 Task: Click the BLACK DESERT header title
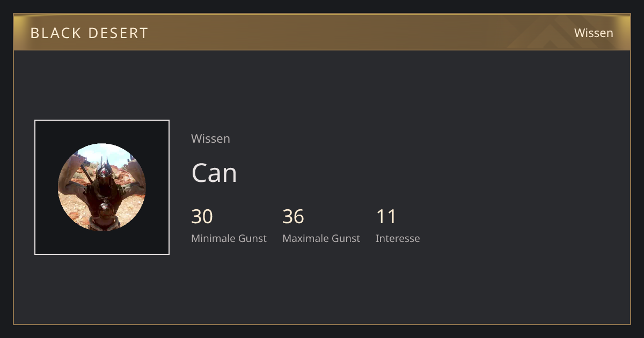pyautogui.click(x=89, y=33)
